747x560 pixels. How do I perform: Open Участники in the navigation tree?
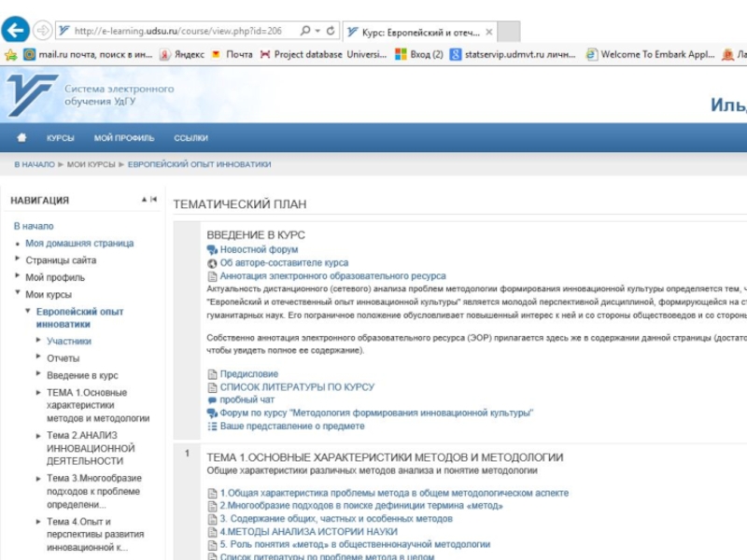(69, 342)
